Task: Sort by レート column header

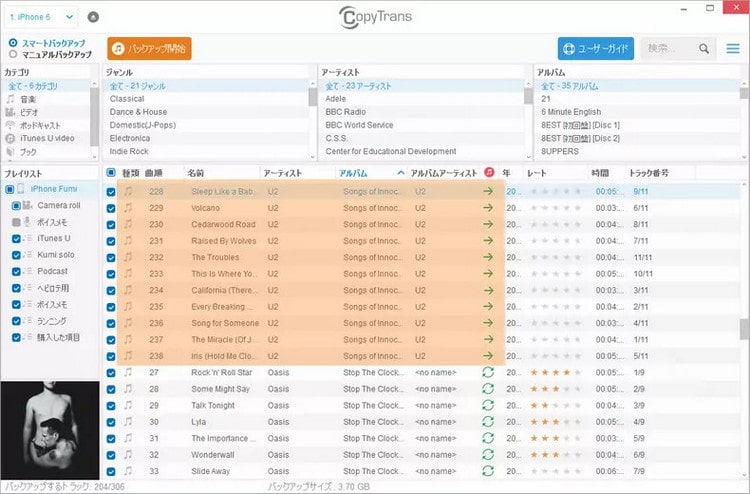Action: tap(537, 173)
